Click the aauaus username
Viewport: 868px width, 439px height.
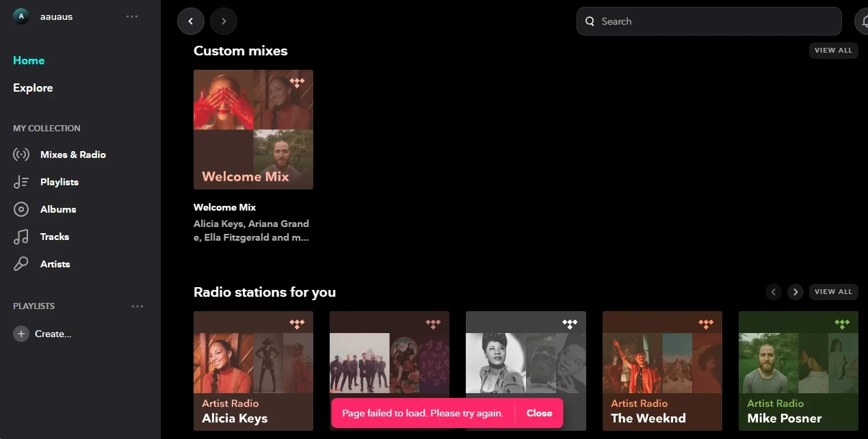pyautogui.click(x=56, y=16)
